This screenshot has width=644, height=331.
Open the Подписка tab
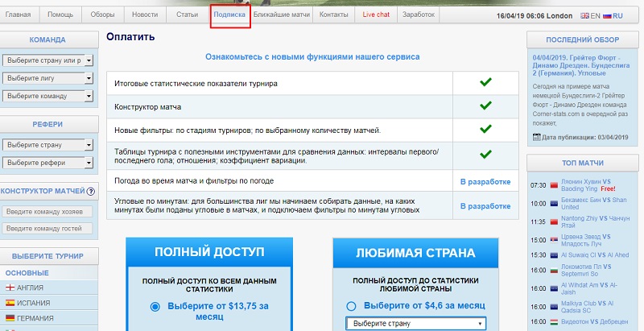[229, 14]
